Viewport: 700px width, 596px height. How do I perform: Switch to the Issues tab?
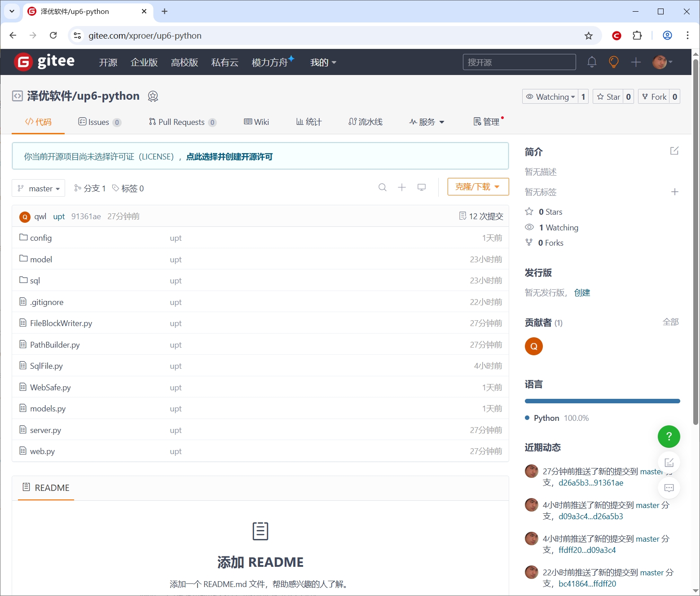pyautogui.click(x=100, y=122)
